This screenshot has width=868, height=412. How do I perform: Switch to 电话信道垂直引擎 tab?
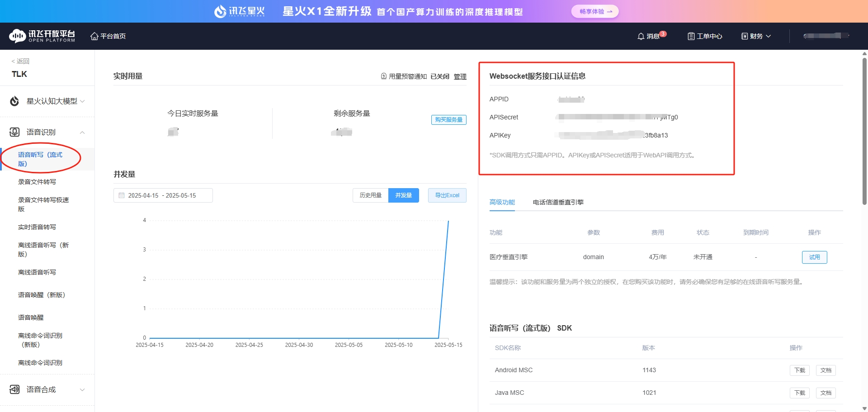tap(558, 202)
